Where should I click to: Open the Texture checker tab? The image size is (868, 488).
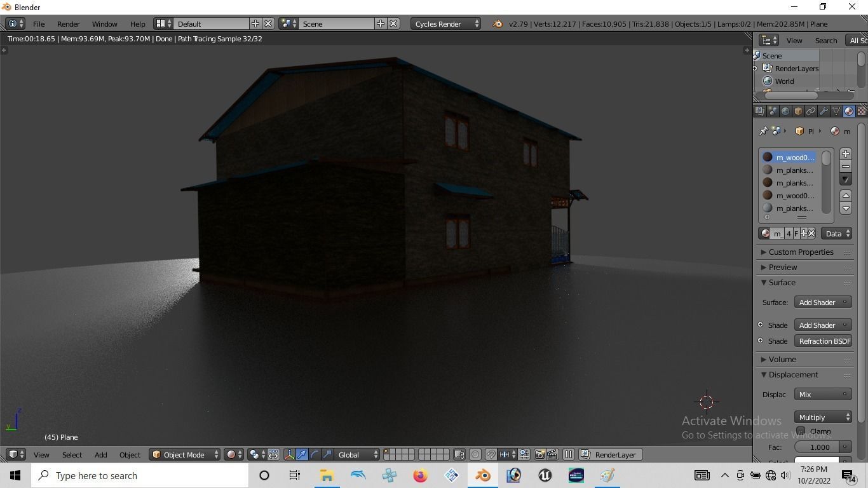click(x=862, y=111)
